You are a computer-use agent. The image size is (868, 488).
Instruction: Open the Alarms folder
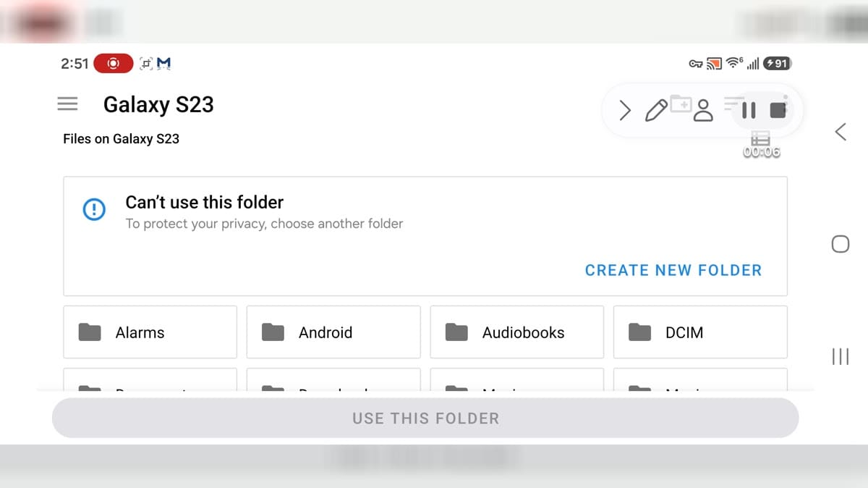[150, 332]
